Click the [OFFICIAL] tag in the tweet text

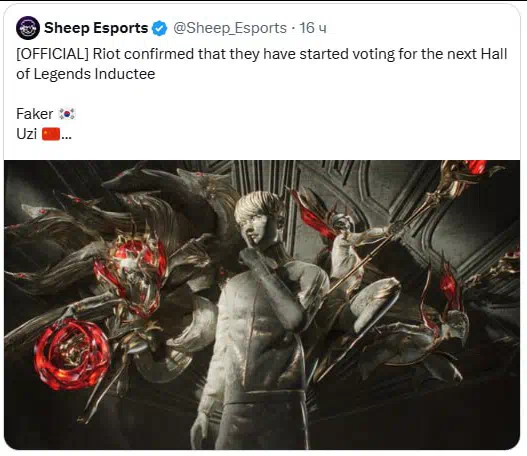52,54
